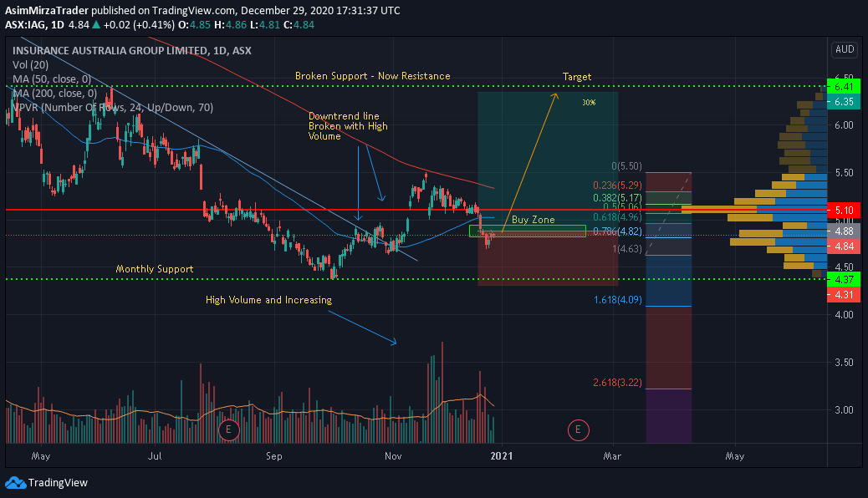
Task: Select the 6.41 green price label
Action: pos(844,87)
